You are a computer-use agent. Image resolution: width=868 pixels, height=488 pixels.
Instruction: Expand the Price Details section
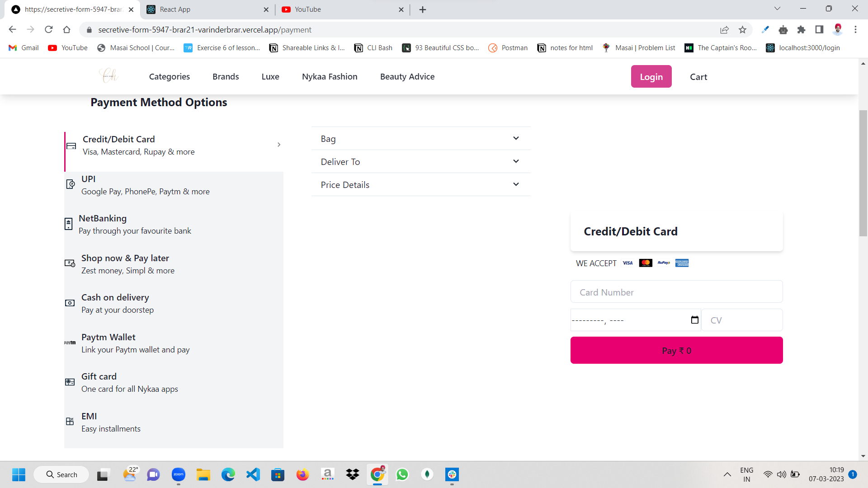tap(420, 185)
